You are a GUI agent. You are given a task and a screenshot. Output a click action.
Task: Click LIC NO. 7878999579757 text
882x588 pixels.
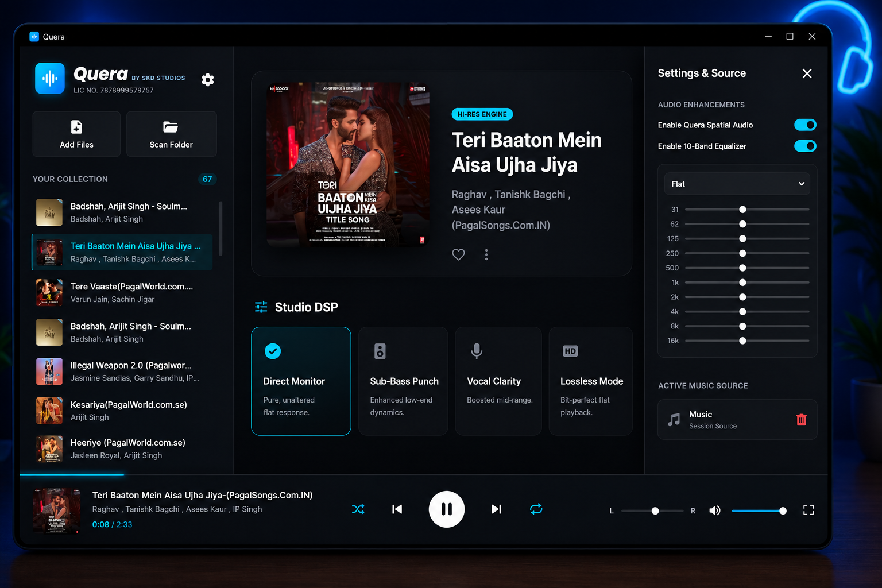click(x=114, y=90)
